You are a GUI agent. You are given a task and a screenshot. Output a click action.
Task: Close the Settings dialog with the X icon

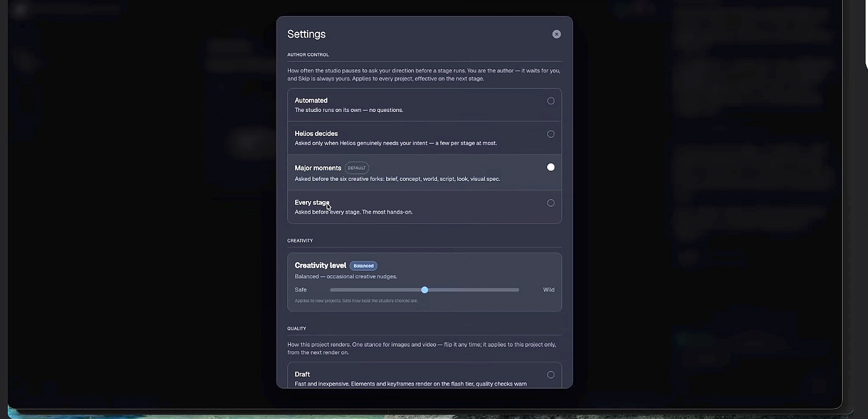coord(556,34)
